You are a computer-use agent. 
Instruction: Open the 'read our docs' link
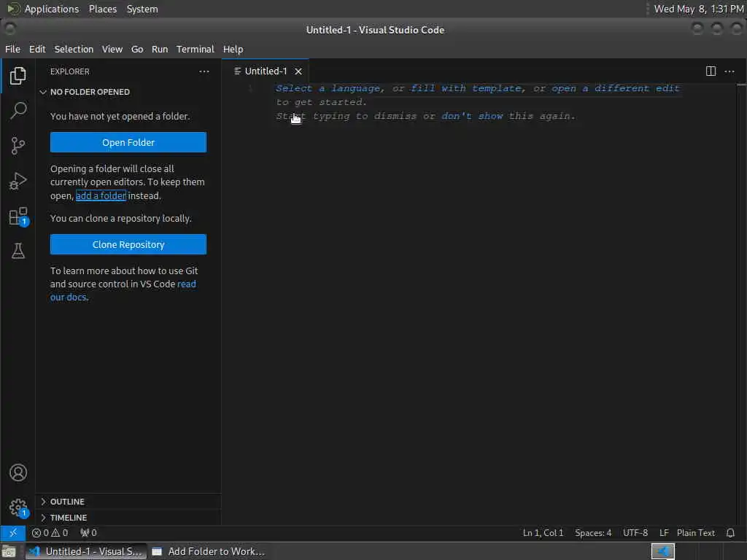123,290
